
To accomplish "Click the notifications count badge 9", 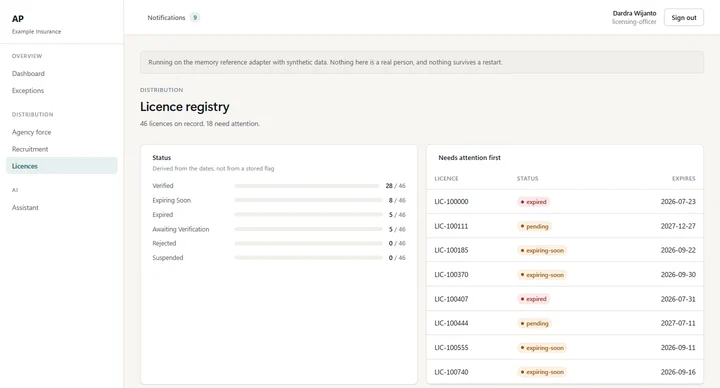I will pos(195,17).
